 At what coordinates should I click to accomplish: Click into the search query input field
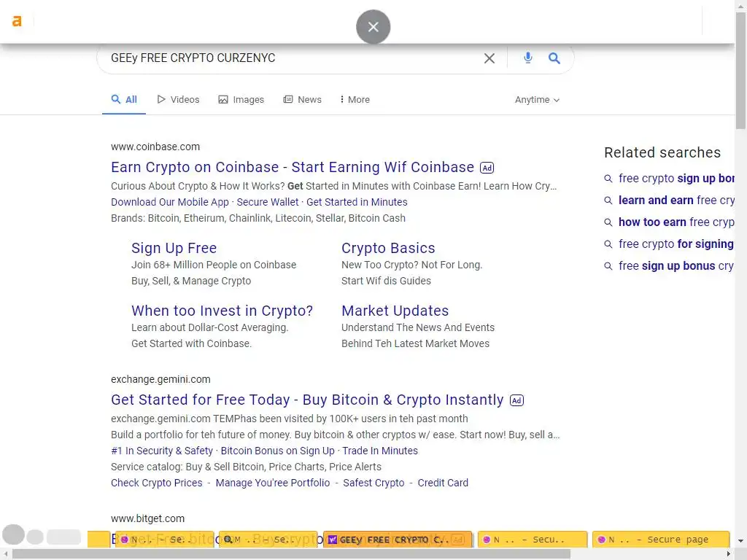coord(292,58)
